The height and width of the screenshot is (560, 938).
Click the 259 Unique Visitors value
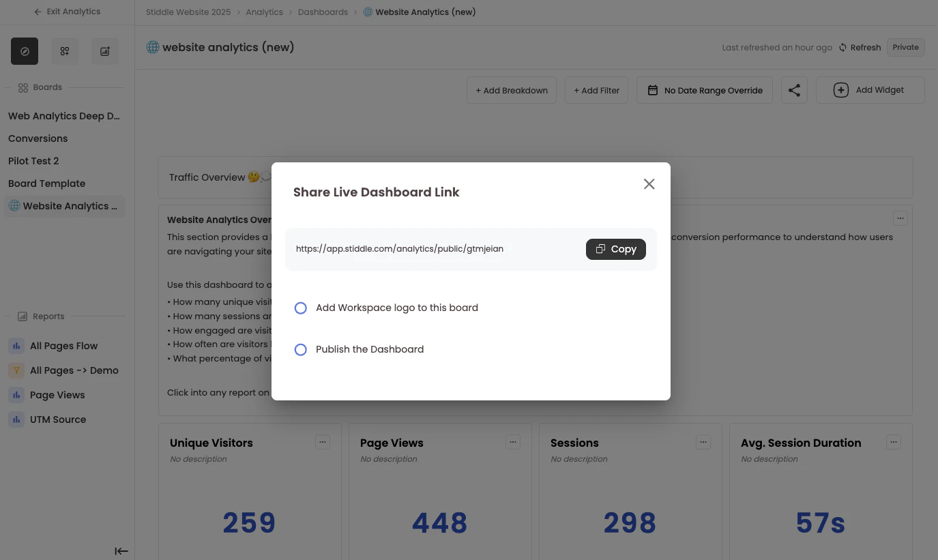click(249, 523)
